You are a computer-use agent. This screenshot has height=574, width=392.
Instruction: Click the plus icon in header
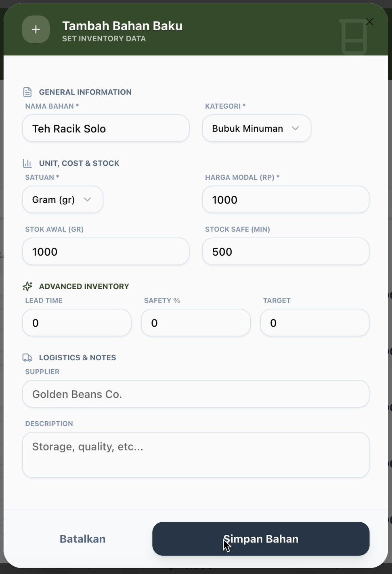point(36,29)
